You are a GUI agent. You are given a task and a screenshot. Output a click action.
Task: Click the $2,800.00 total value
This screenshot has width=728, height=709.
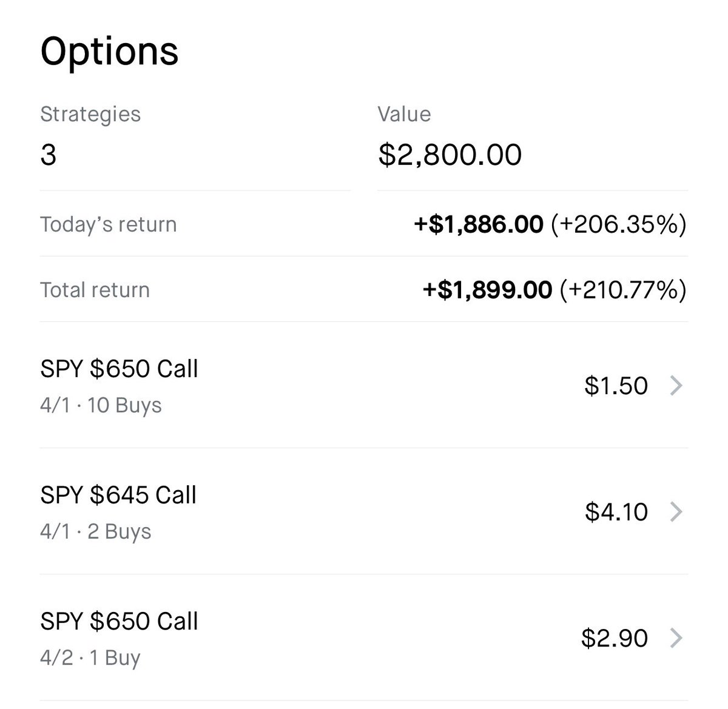point(450,155)
